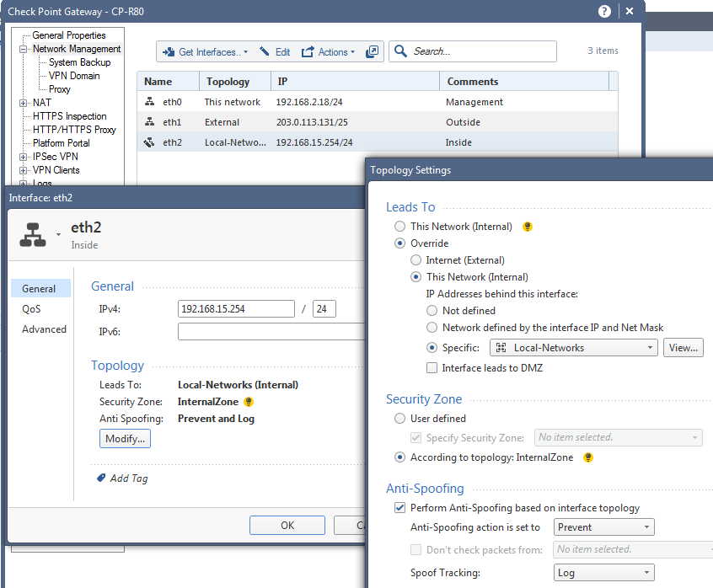Toggle Perform Anti-Spoofing checkbox
This screenshot has width=713, height=588.
click(399, 508)
